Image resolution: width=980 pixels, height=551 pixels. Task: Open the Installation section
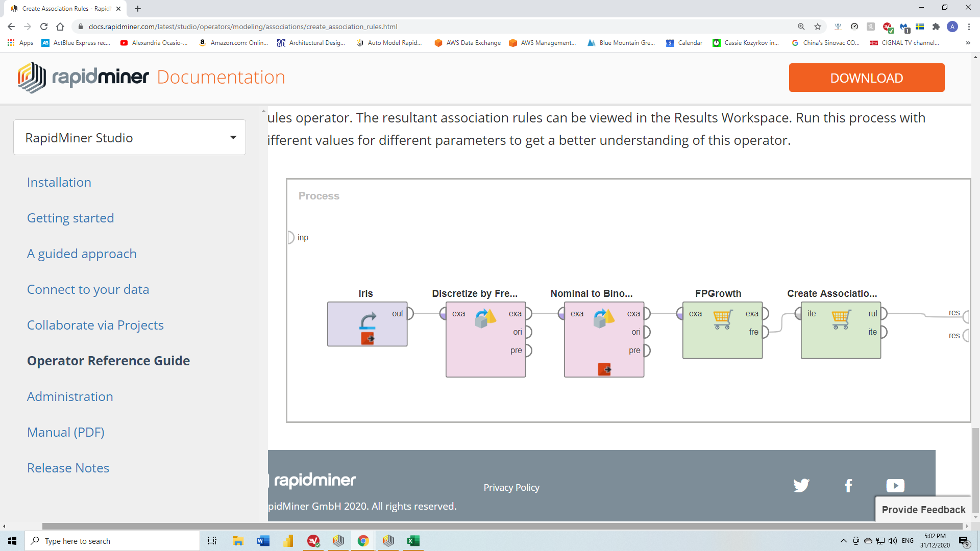coord(59,182)
